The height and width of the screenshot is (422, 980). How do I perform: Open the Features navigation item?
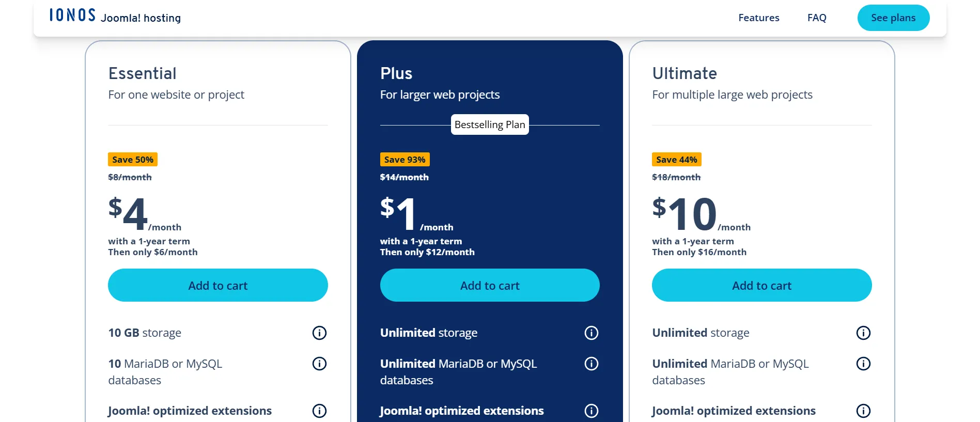point(758,18)
